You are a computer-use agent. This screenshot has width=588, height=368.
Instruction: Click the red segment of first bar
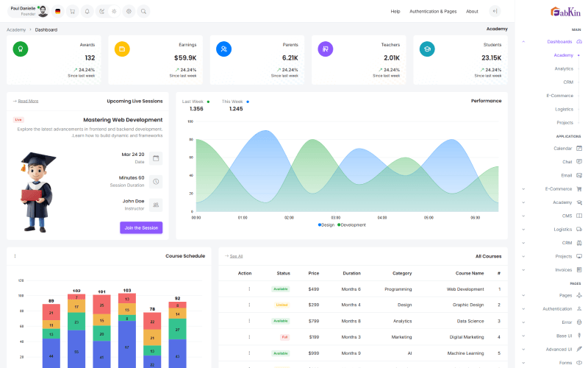[x=51, y=312]
